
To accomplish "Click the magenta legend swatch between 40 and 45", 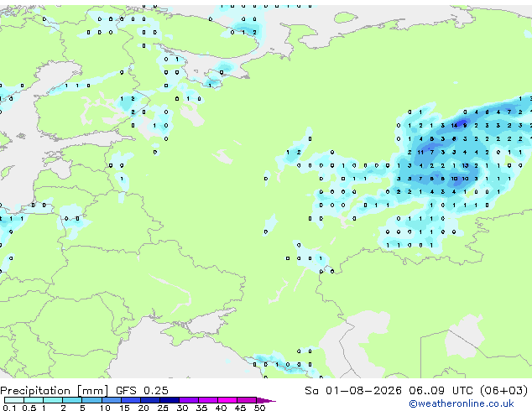I will [227, 400].
